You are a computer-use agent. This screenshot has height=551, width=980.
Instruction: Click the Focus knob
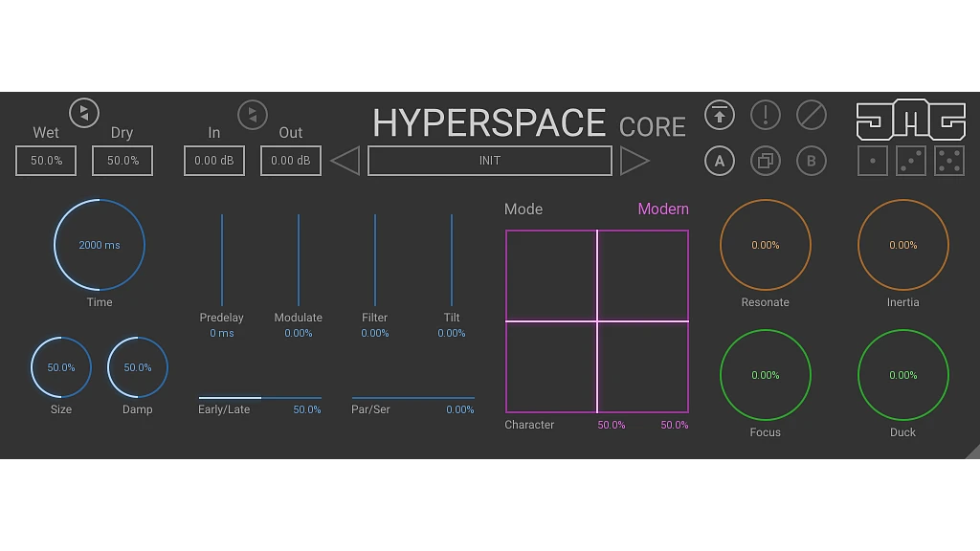765,375
